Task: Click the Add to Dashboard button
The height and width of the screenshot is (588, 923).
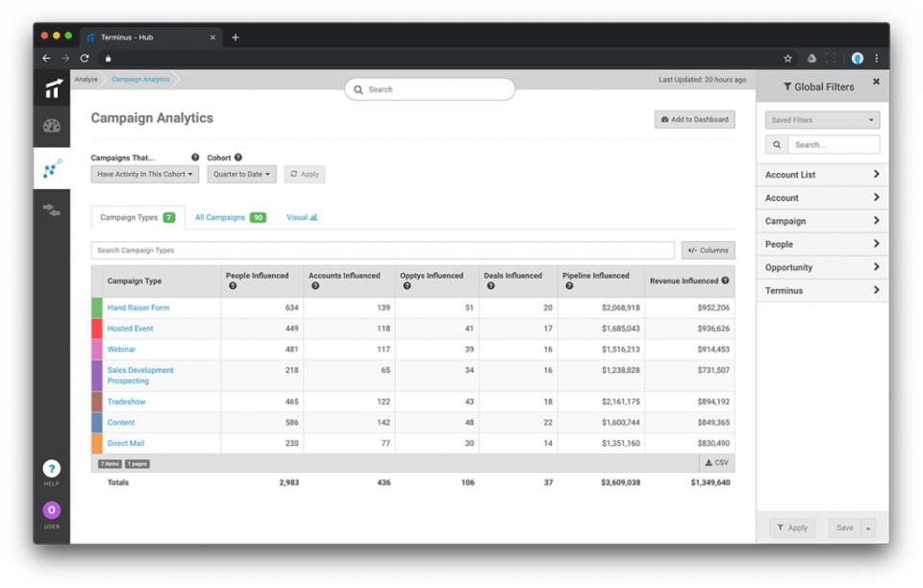Action: click(694, 119)
